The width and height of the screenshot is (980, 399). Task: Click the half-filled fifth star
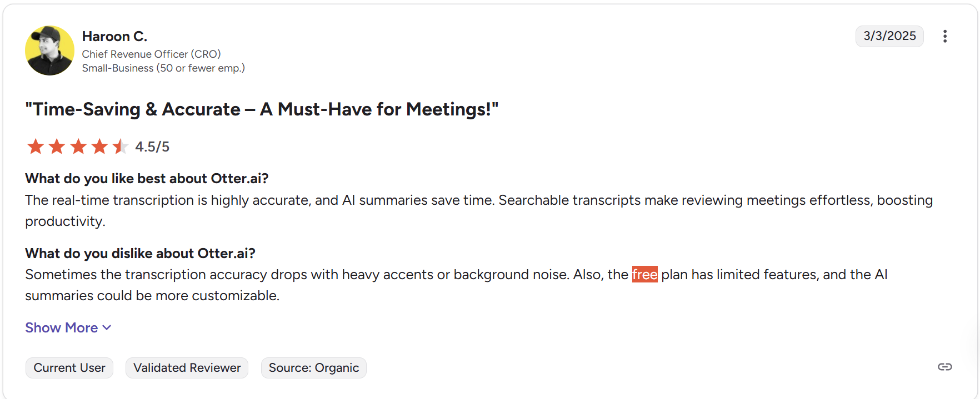pyautogui.click(x=120, y=147)
